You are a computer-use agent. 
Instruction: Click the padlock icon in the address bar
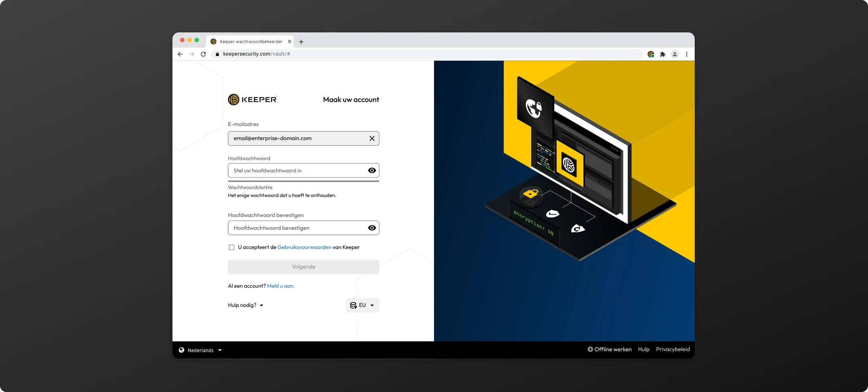click(x=217, y=54)
